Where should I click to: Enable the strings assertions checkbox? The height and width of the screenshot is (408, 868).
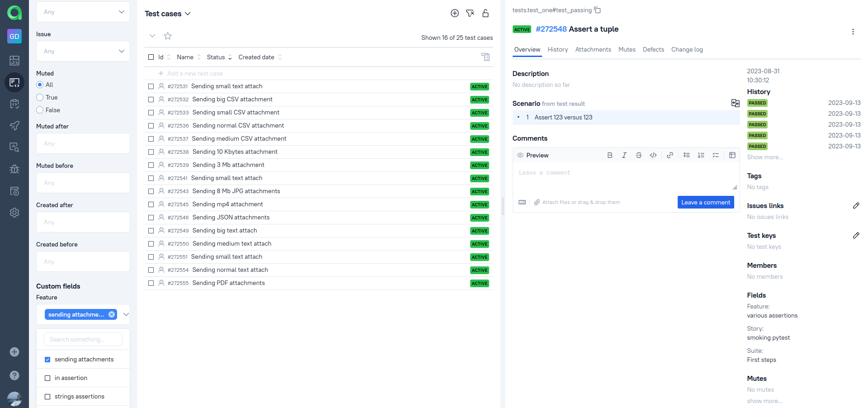(x=47, y=396)
